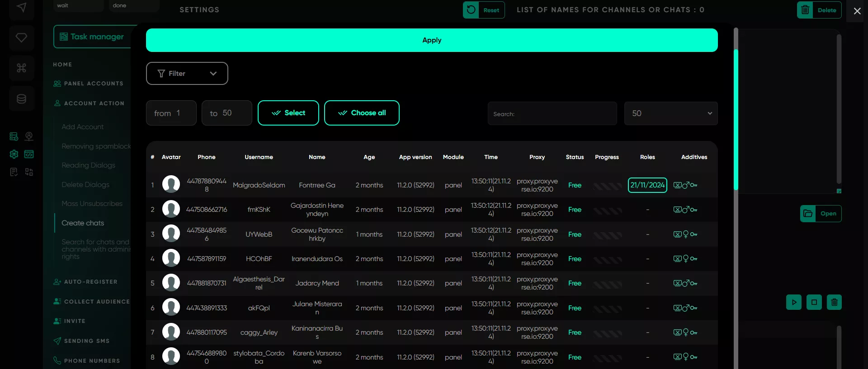Viewport: 868px width, 369px height.
Task: Click the Home heading in sidebar
Action: click(x=62, y=65)
